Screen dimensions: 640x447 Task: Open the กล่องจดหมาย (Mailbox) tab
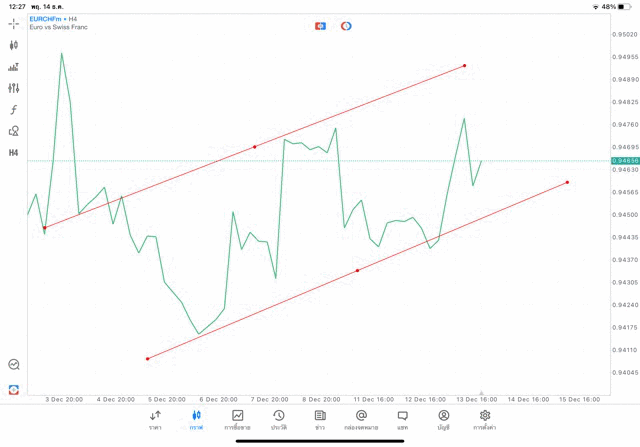[x=361, y=420]
